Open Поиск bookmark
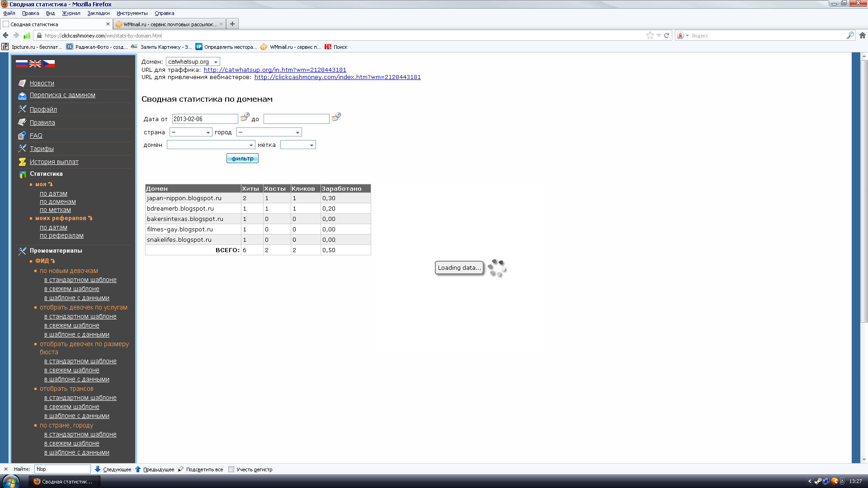 point(336,47)
